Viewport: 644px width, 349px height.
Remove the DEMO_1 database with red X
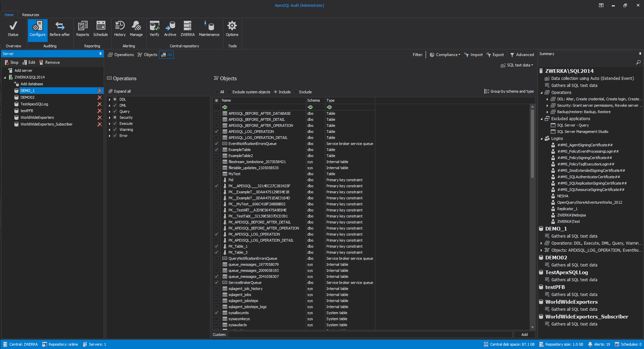tap(100, 91)
